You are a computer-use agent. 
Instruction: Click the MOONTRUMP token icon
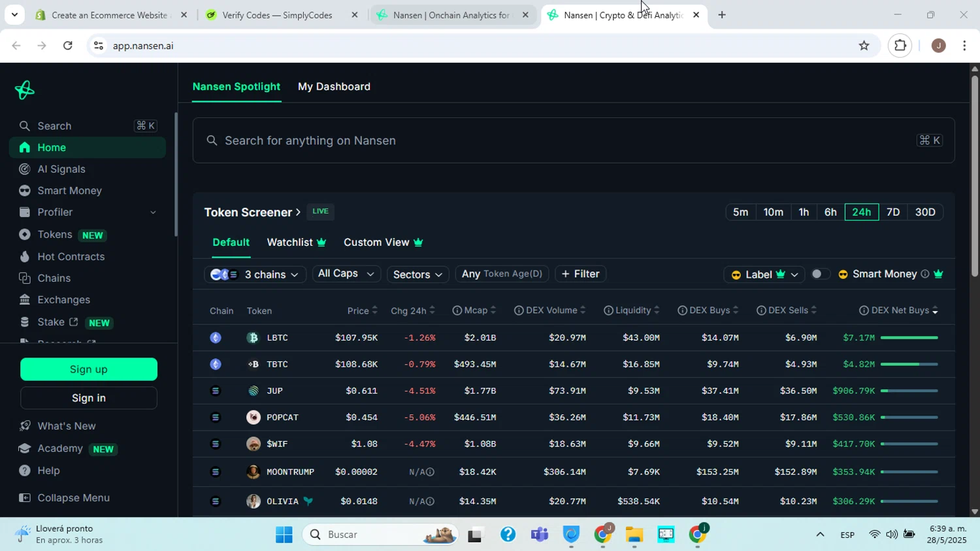coord(253,472)
